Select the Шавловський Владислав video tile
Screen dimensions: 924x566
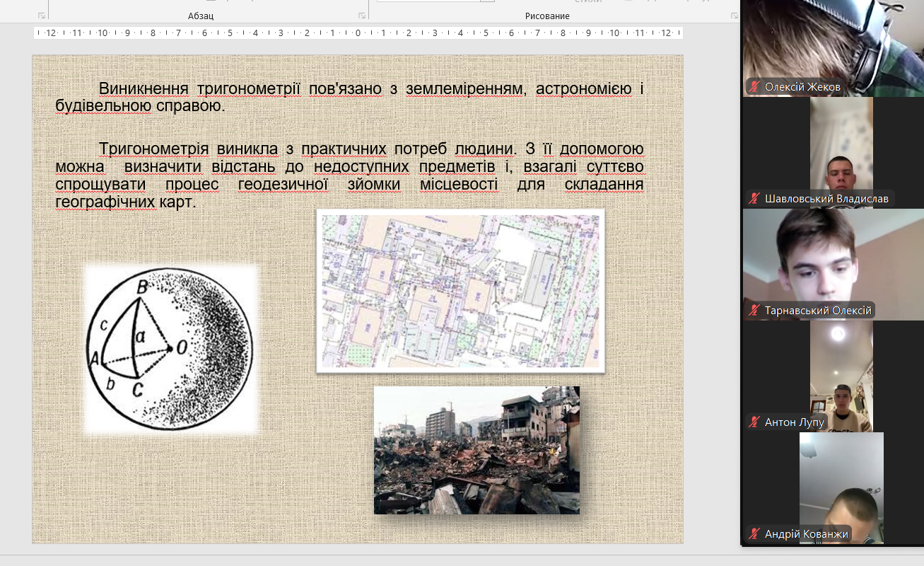coord(833,153)
